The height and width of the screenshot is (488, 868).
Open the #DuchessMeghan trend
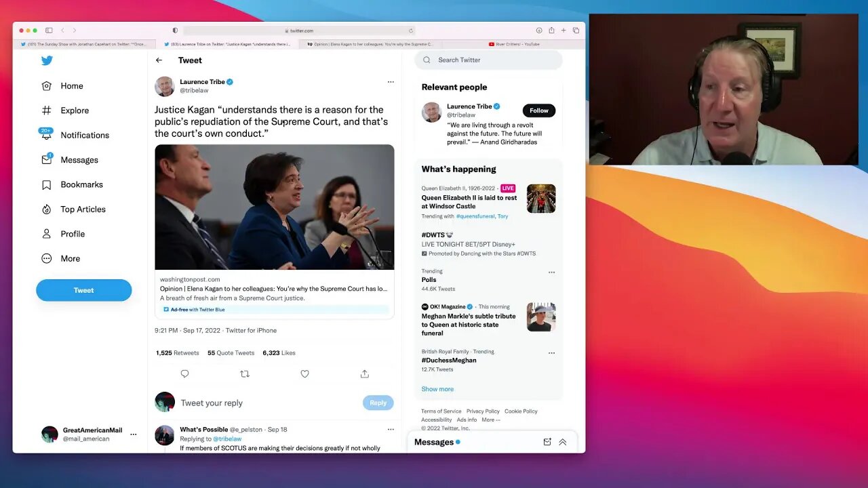pos(449,361)
